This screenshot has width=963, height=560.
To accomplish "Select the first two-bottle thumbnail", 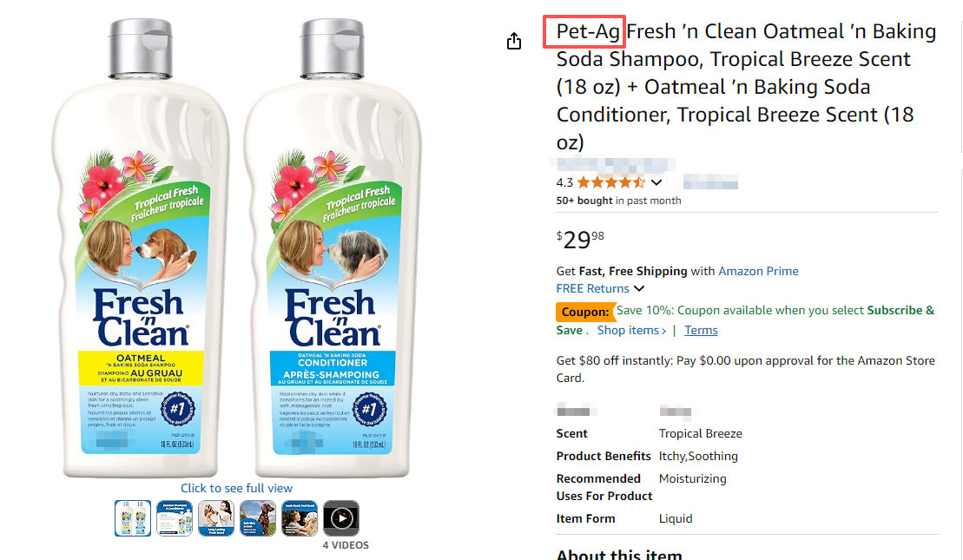I will 133,518.
